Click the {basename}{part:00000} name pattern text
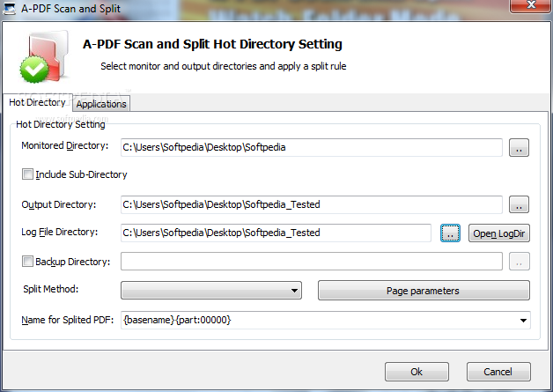The width and height of the screenshot is (553, 392). tap(177, 320)
